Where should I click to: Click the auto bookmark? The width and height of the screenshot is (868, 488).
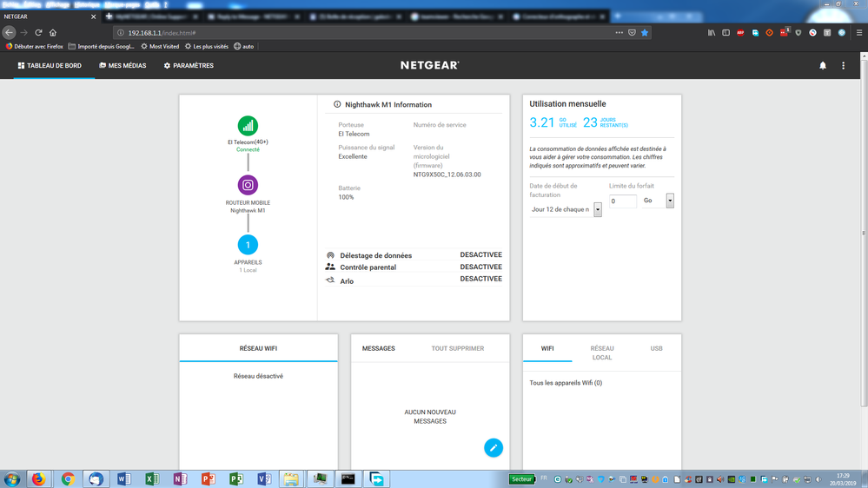point(243,47)
